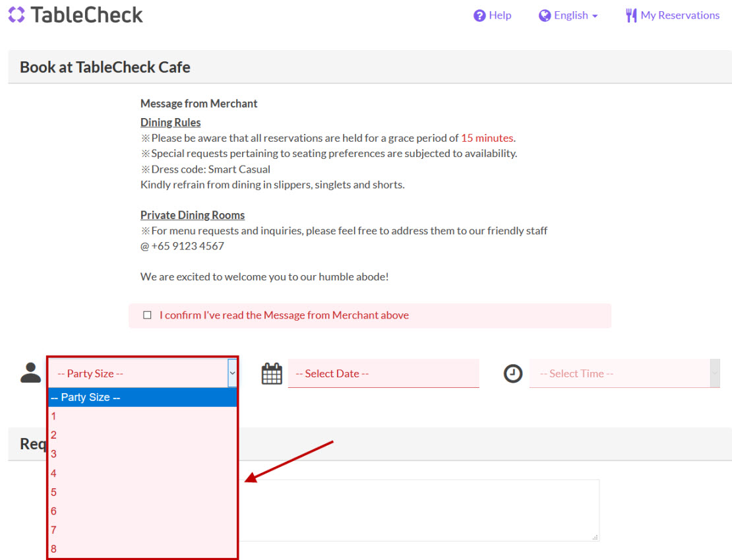
Task: Click the 'Book at TableCheck Cafe' heading
Action: pyautogui.click(x=105, y=67)
